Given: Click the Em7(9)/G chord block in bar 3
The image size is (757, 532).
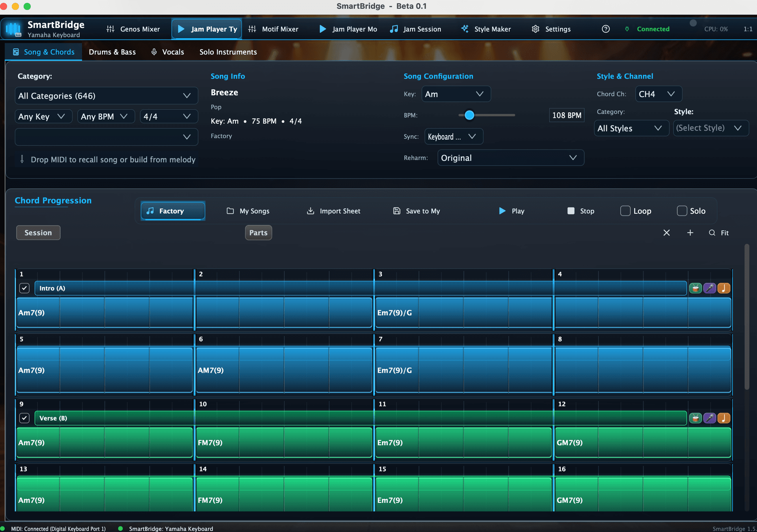Looking at the screenshot, I should click(x=463, y=312).
